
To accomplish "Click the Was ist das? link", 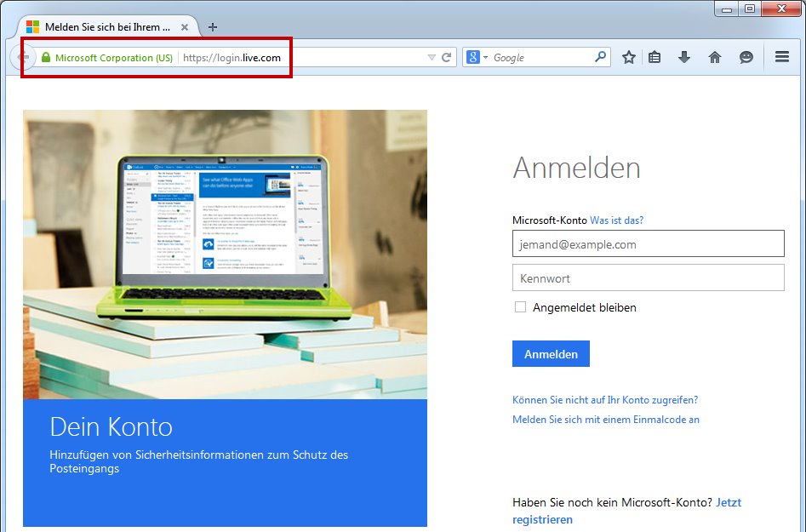I will pyautogui.click(x=616, y=220).
